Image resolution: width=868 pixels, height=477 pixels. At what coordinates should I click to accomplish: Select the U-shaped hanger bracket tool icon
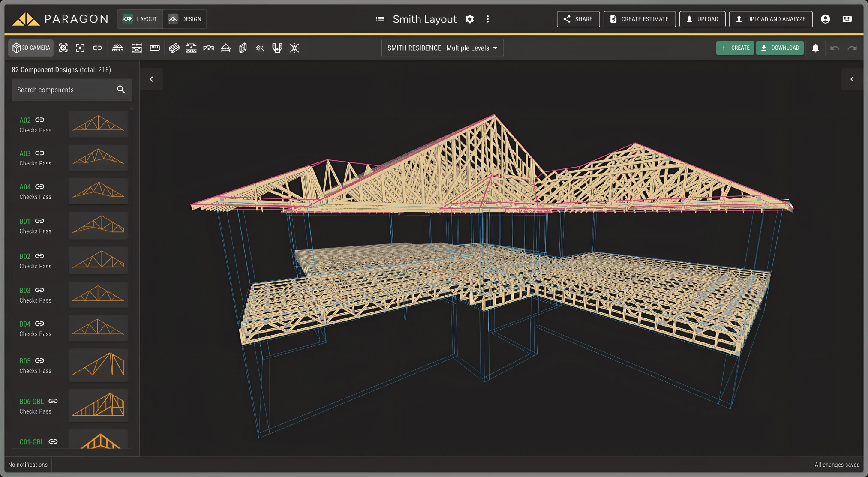277,48
